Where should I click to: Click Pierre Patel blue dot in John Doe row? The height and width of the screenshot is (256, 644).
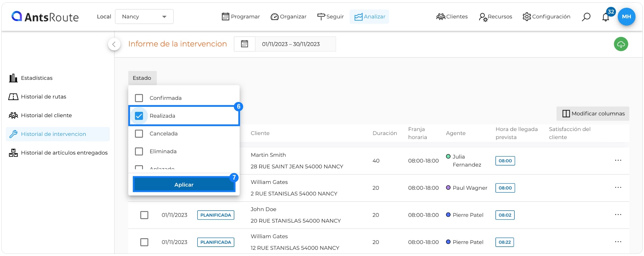tap(448, 215)
